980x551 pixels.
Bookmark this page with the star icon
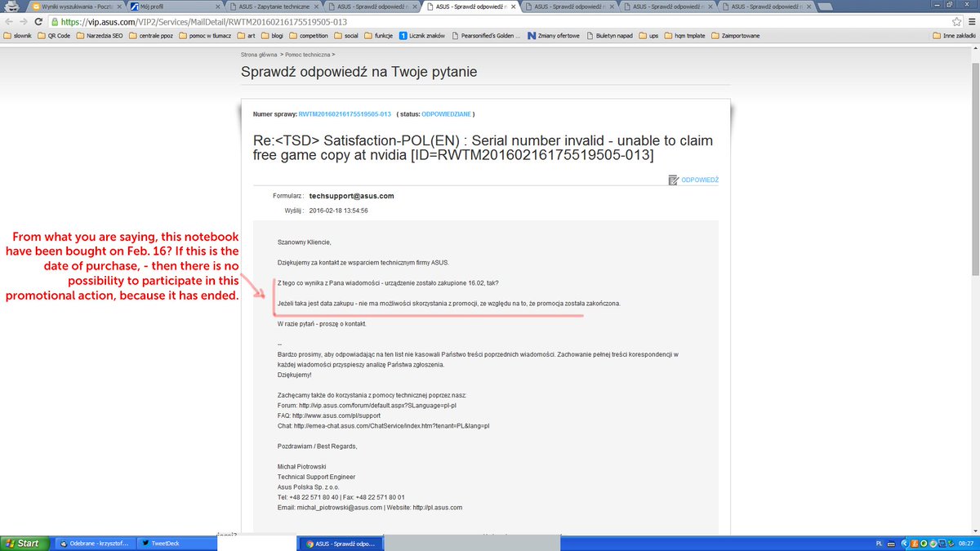coord(956,22)
